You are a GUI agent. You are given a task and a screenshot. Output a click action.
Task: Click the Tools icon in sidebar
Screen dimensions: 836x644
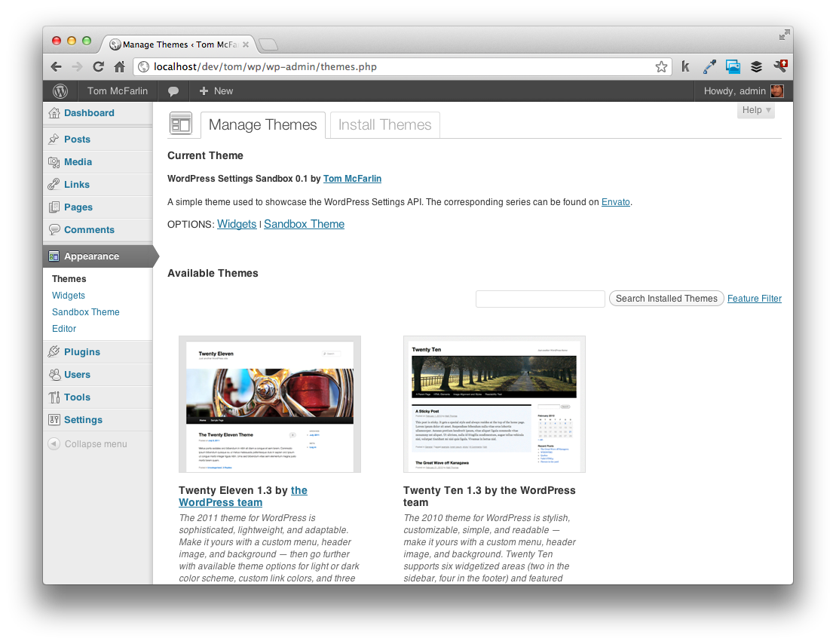coord(54,397)
